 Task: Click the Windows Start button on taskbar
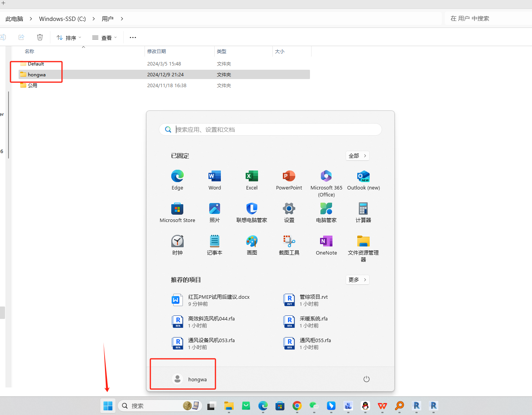tap(108, 406)
